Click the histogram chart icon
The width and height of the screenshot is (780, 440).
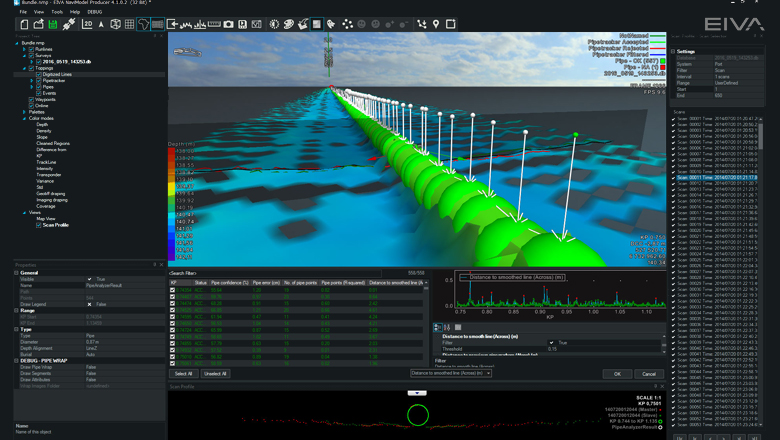point(200,24)
